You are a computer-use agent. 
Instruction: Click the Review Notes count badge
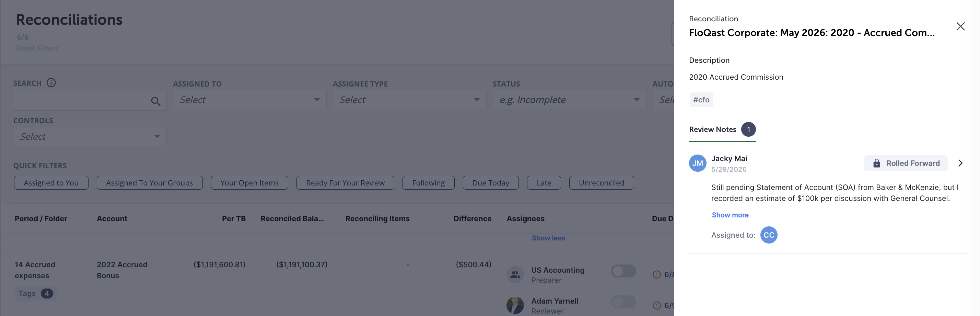coord(748,129)
